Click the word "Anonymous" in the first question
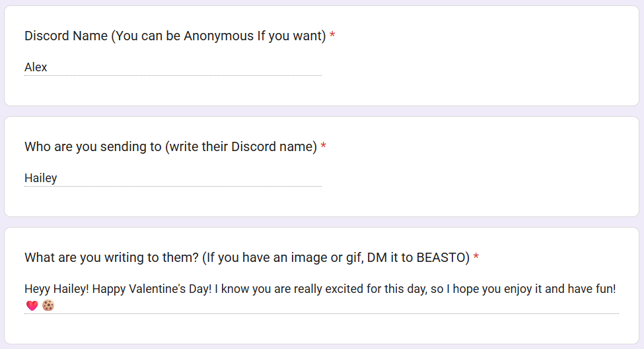The width and height of the screenshot is (644, 349). click(219, 36)
